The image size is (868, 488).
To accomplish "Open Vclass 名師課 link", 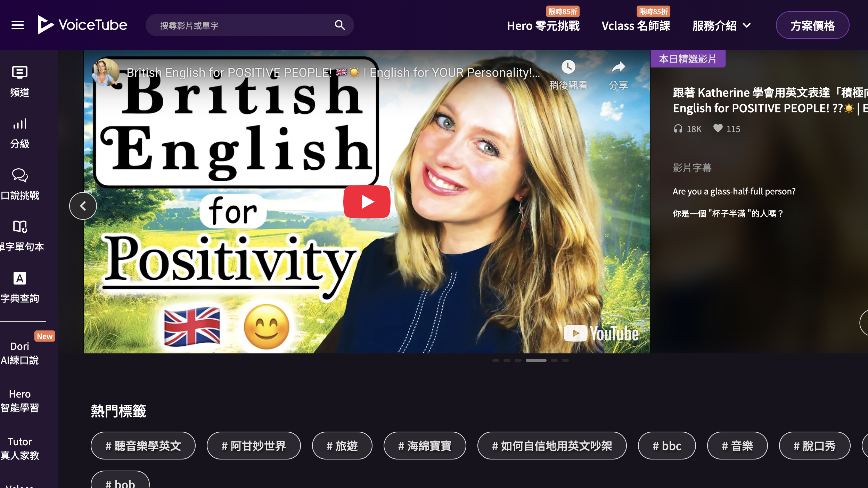I will point(636,26).
